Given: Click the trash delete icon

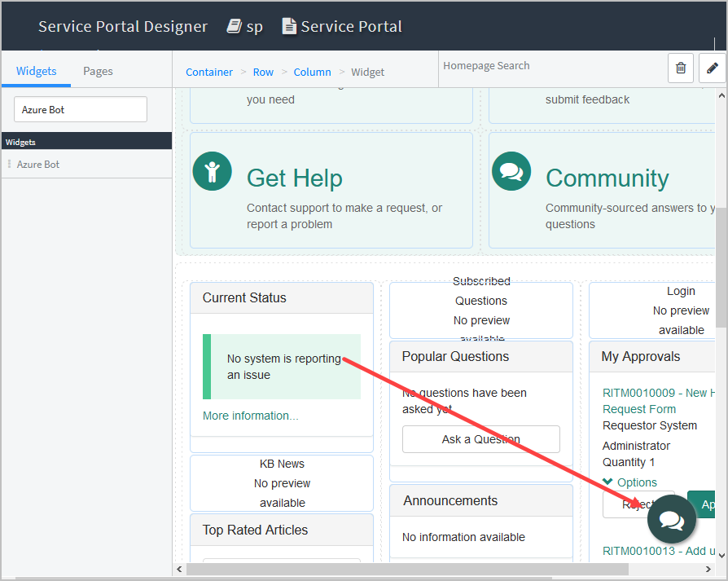Looking at the screenshot, I should [680, 68].
